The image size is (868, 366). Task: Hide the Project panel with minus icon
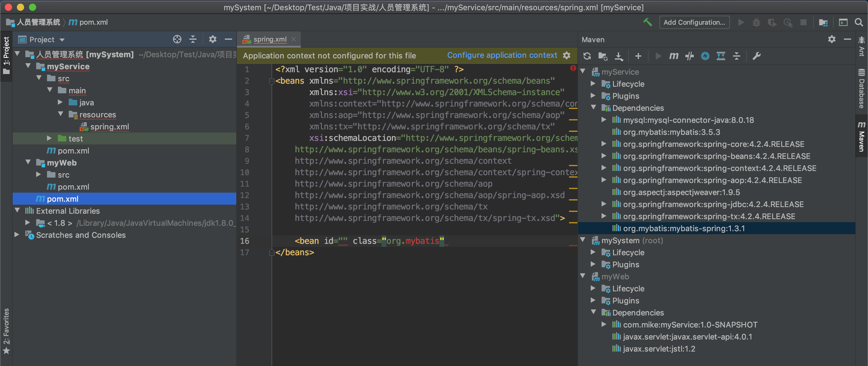228,39
